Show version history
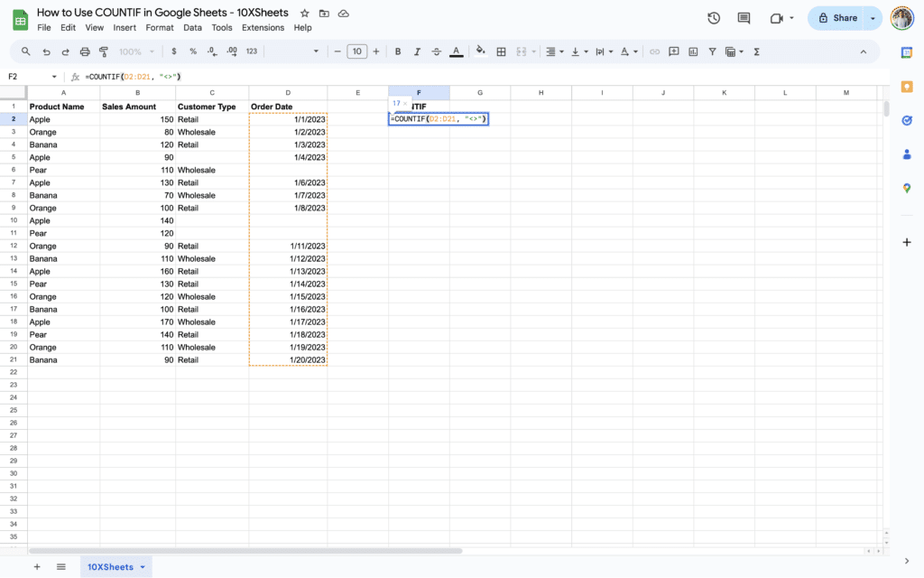 713,17
